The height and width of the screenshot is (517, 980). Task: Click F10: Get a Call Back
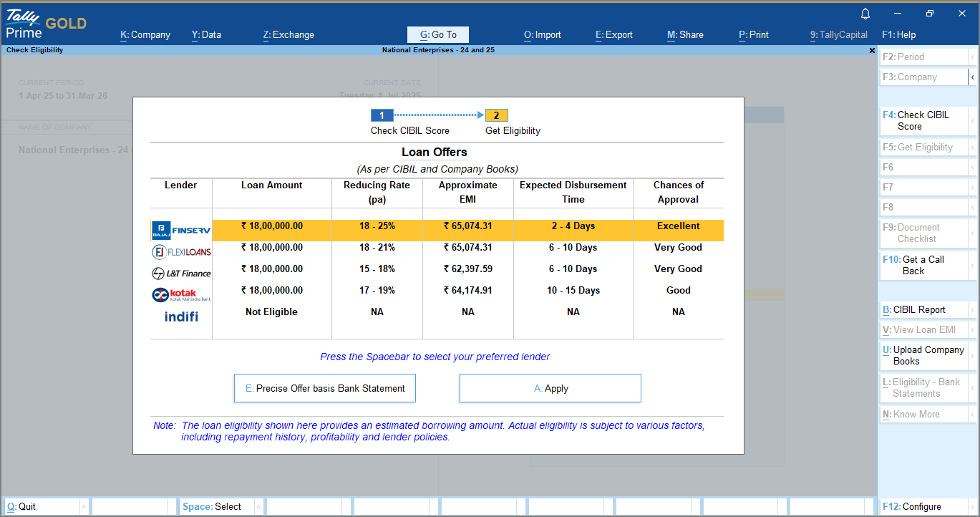(x=924, y=265)
